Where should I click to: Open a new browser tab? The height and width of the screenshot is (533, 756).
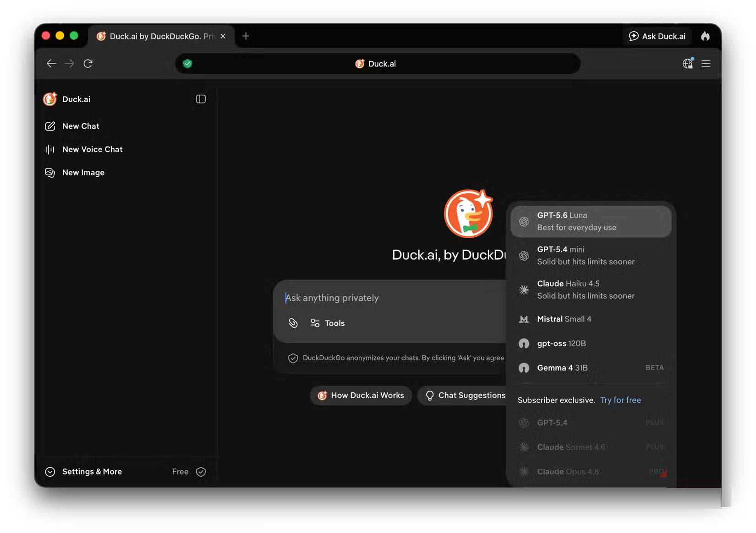246,36
